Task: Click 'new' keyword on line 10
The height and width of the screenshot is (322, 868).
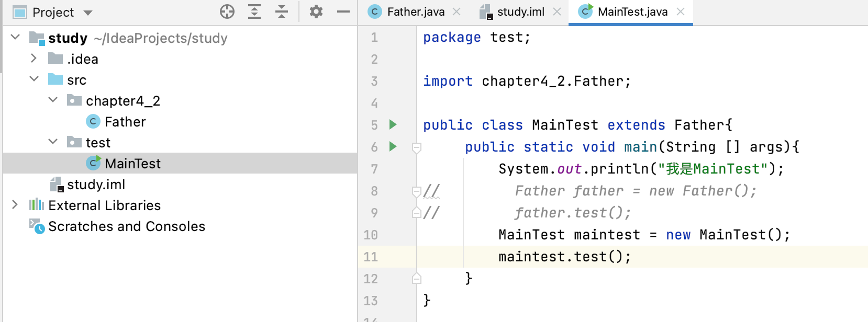Action: [x=678, y=235]
